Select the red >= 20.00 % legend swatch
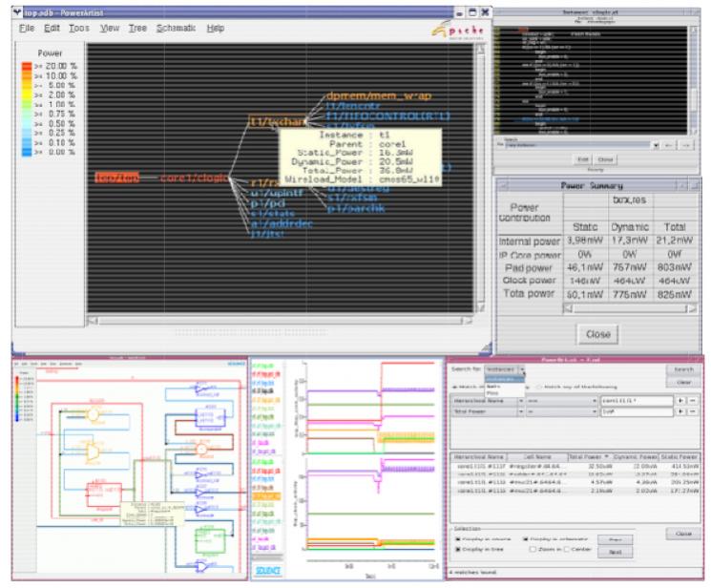This screenshot has height=588, width=711. [x=27, y=66]
